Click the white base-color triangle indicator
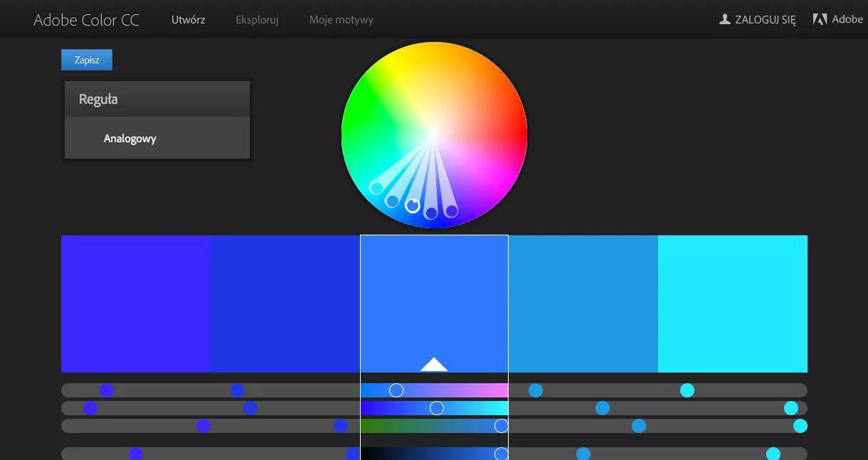The width and height of the screenshot is (868, 460). (434, 365)
